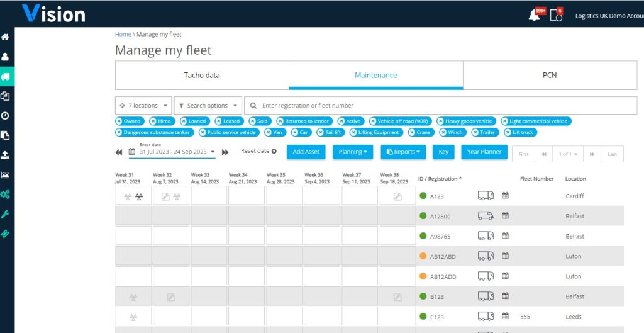Open the user profile sidebar icon
The height and width of the screenshot is (333, 644).
(x=5, y=57)
